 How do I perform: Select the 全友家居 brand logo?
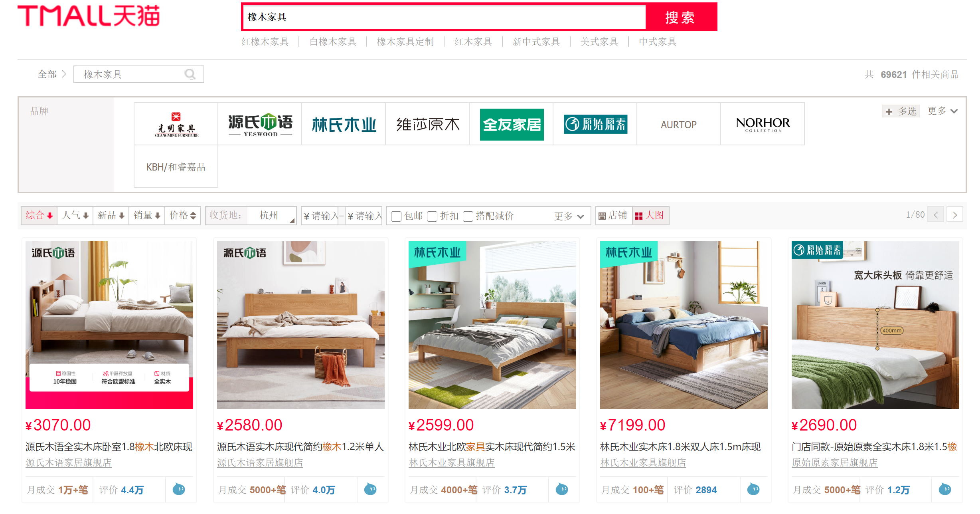[512, 124]
